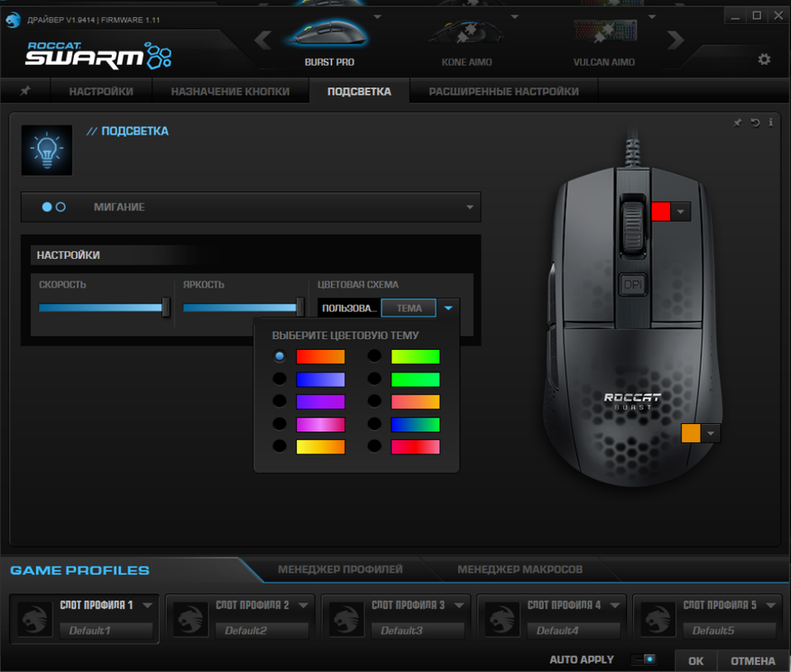Open the Burst Pro device dropdown arrow
The image size is (791, 672).
pyautogui.click(x=377, y=16)
